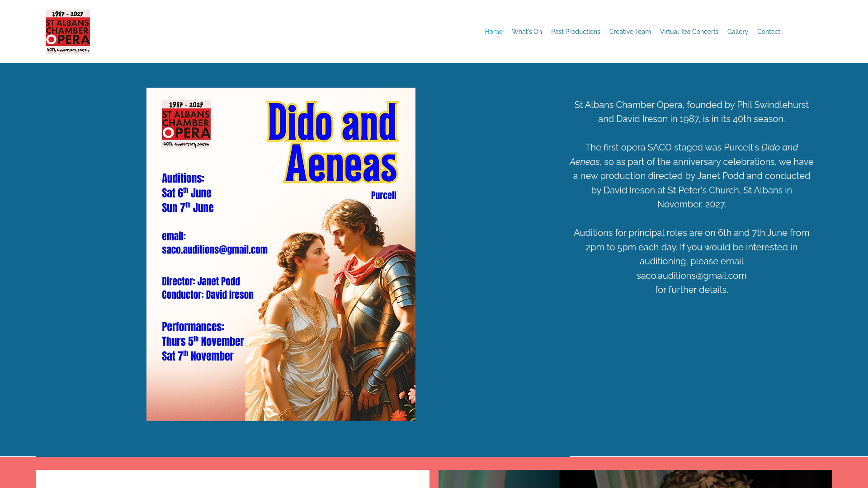Click the 'Purcell' label on the poster
This screenshot has width=868, height=488.
pyautogui.click(x=384, y=196)
